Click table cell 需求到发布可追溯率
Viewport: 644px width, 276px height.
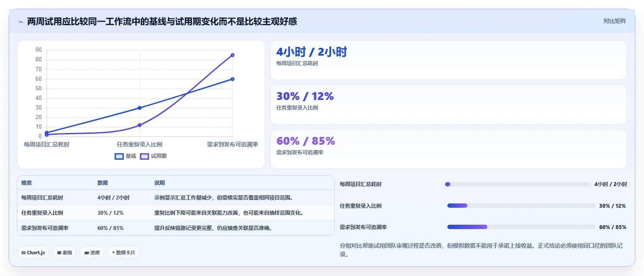point(45,228)
